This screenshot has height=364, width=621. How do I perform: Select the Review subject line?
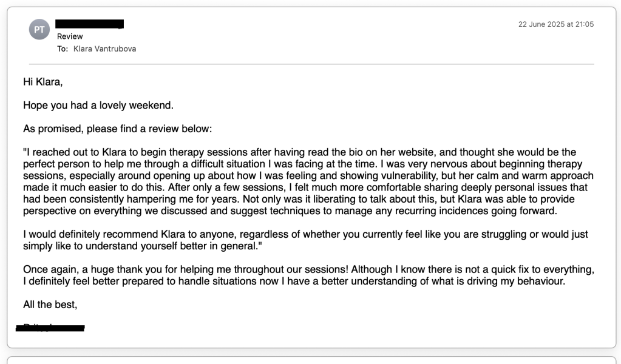tap(70, 36)
